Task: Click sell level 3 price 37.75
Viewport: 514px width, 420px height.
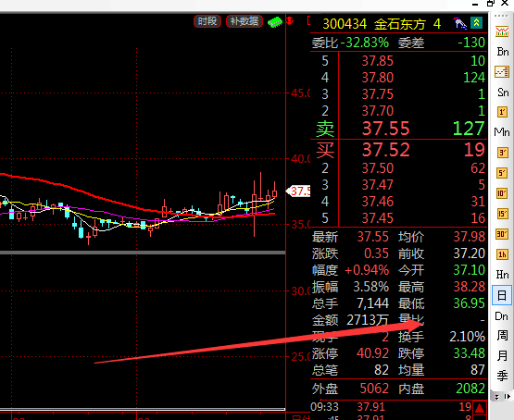Action: click(377, 94)
